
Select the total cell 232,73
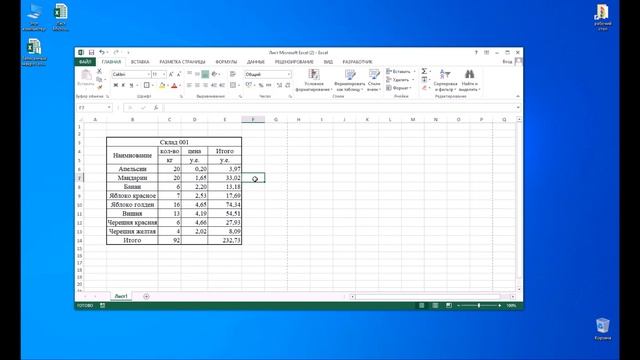[x=224, y=240]
